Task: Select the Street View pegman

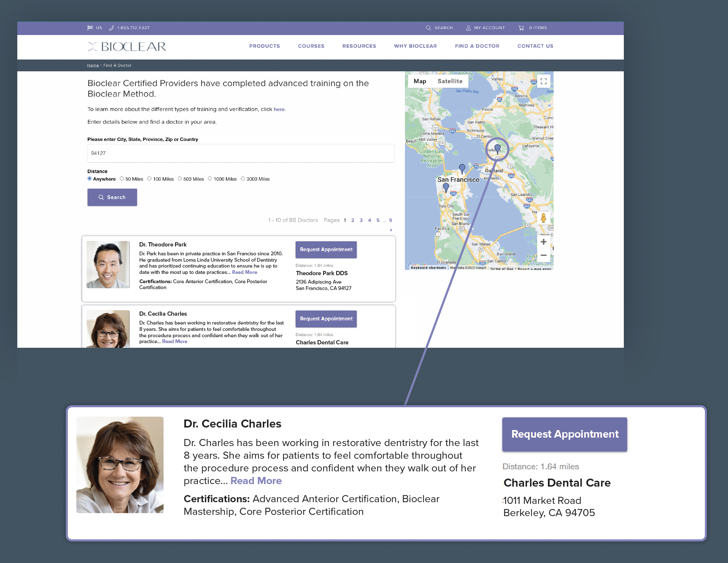Action: point(543,218)
